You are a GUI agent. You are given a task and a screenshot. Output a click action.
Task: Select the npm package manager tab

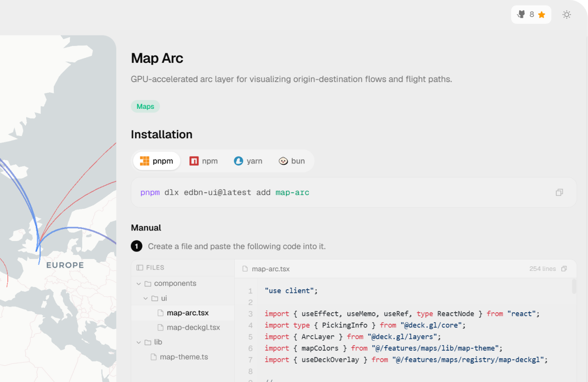coord(204,161)
